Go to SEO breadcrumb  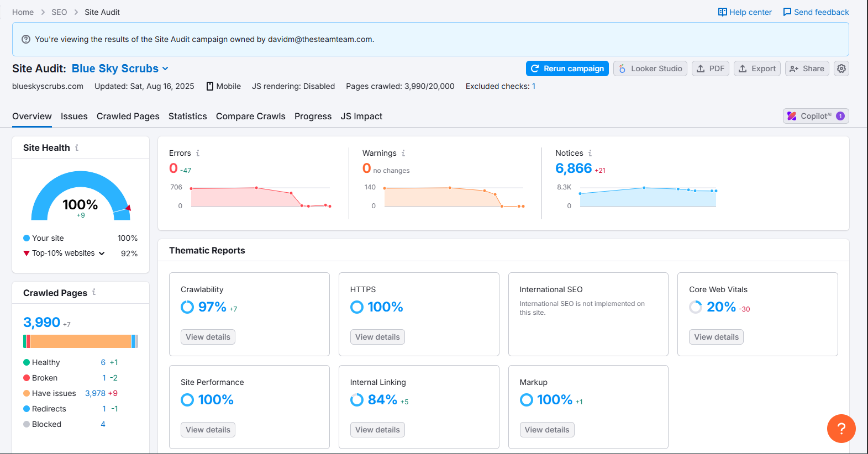(x=59, y=12)
